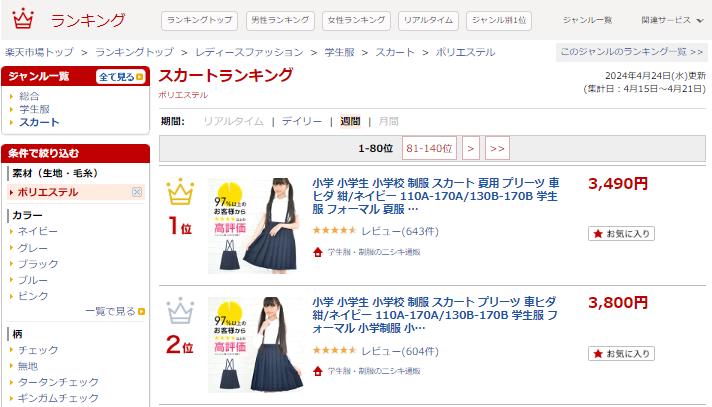Click the silver crown icon for rank 2

coord(180,311)
